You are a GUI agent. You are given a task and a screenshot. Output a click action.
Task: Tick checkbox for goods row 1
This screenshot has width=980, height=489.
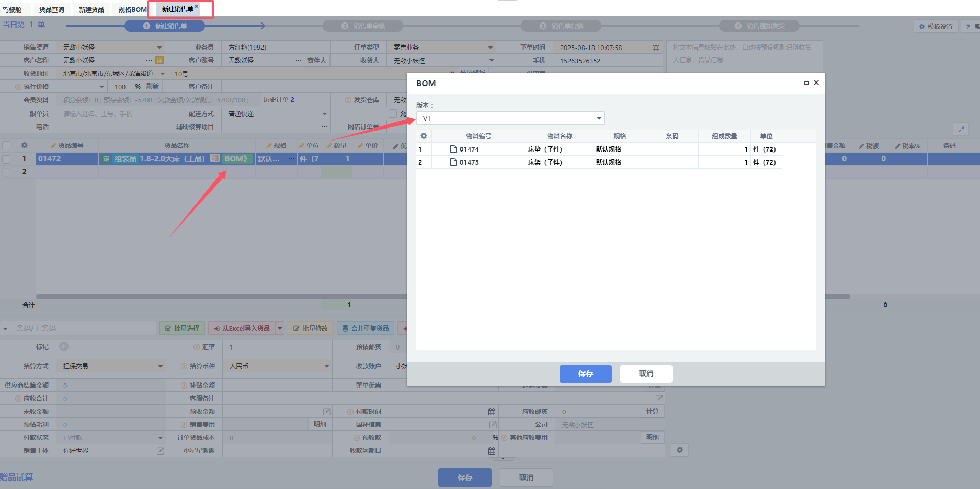(6, 159)
